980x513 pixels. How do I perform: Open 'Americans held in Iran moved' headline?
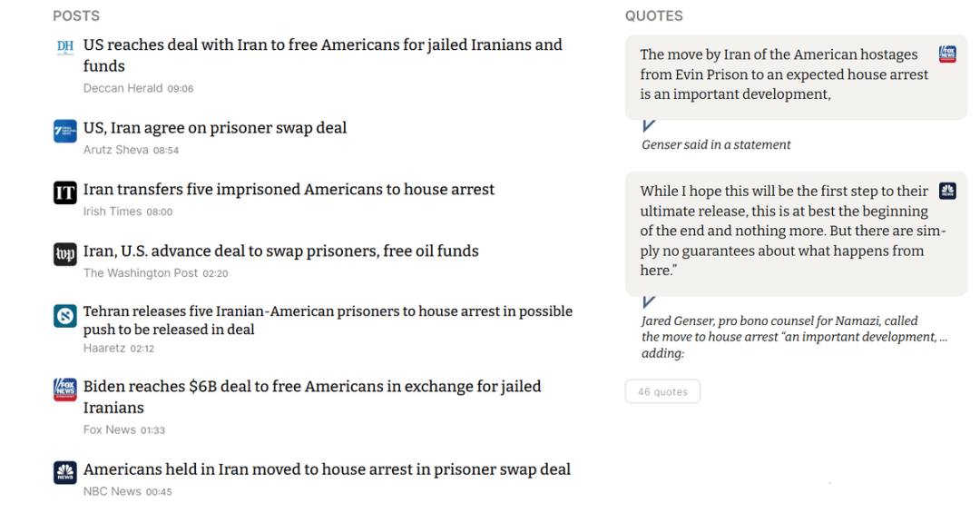point(327,469)
